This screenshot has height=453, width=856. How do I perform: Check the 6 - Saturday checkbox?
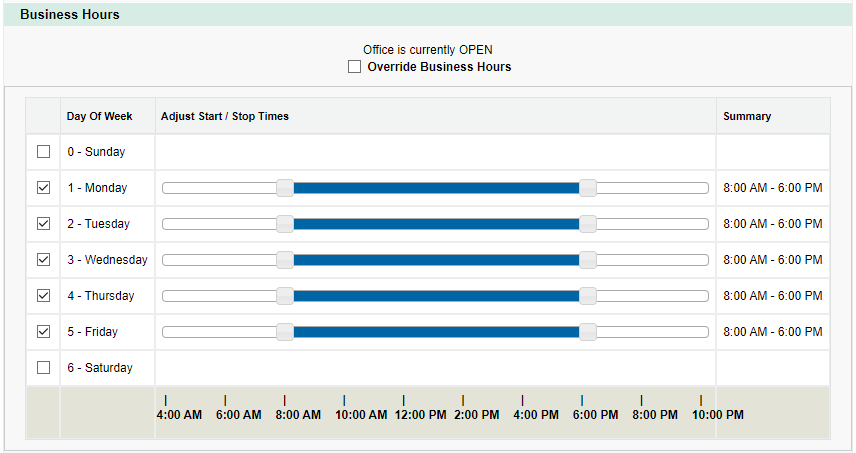[43, 367]
